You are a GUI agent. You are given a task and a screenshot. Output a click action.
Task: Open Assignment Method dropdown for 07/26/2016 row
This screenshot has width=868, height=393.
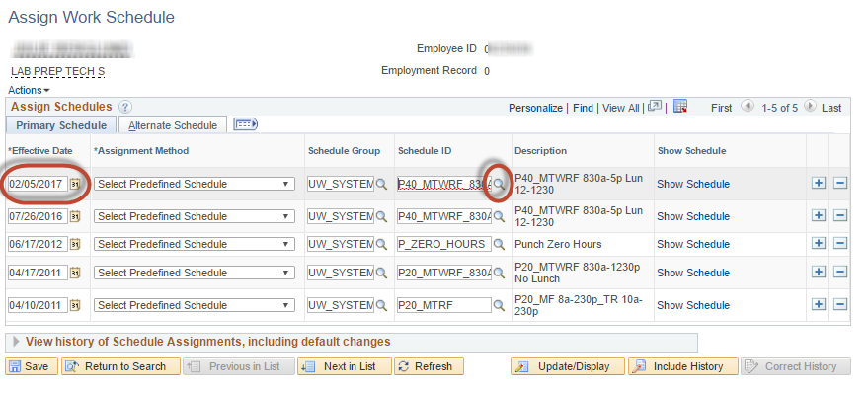pyautogui.click(x=195, y=216)
